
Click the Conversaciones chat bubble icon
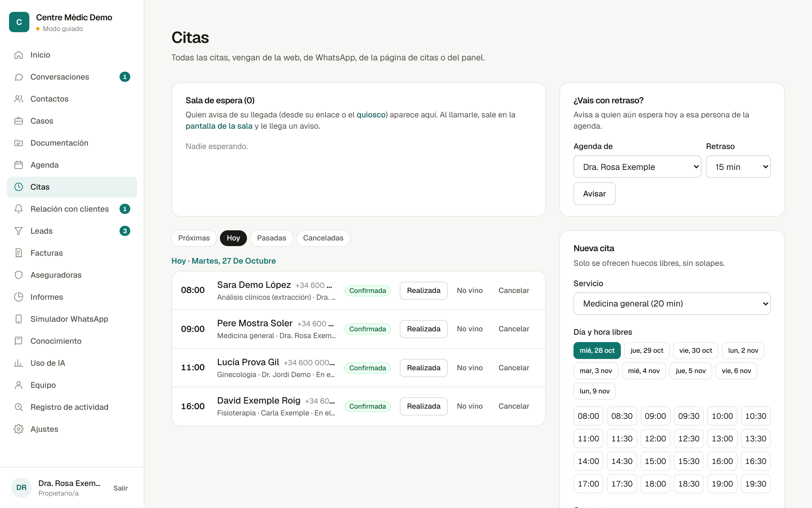pyautogui.click(x=19, y=77)
